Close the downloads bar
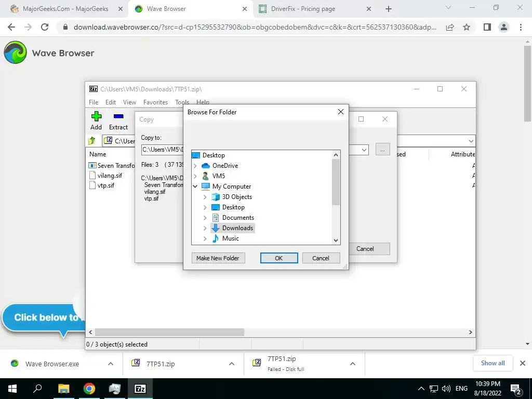The width and height of the screenshot is (532, 399). click(523, 363)
